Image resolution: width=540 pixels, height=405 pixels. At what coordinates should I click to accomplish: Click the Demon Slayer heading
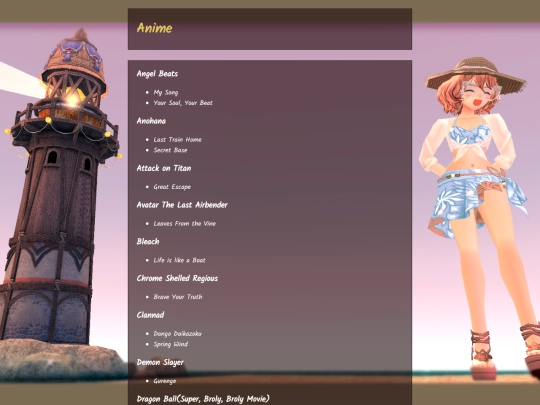(x=160, y=362)
